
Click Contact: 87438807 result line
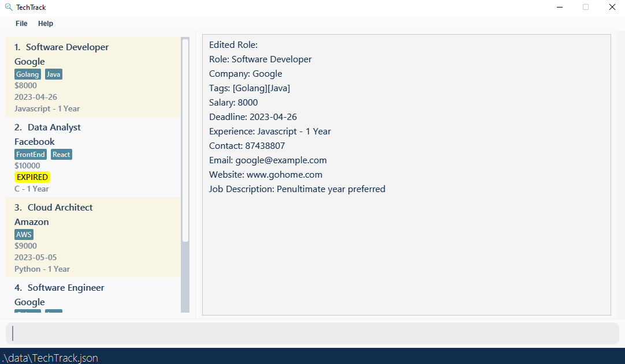click(x=247, y=146)
